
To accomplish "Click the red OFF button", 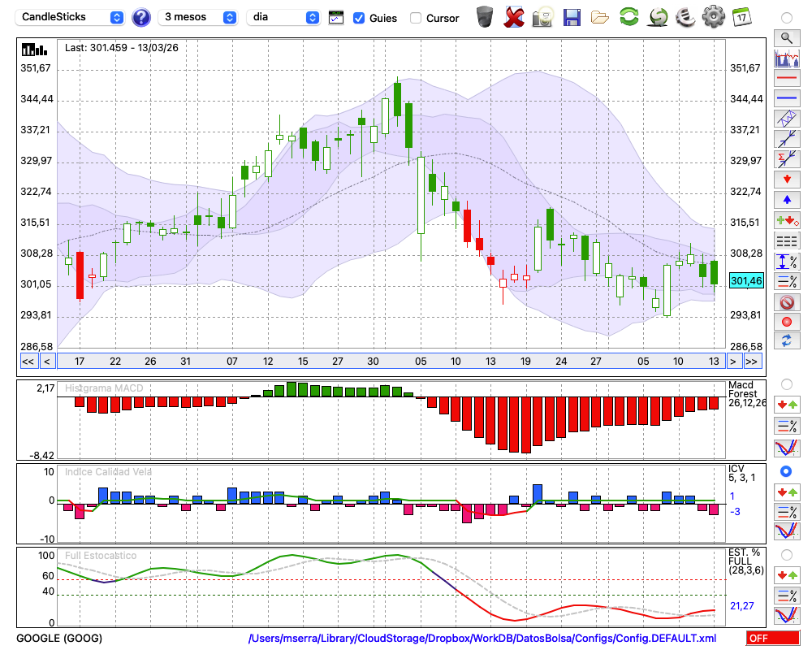I will [x=772, y=639].
